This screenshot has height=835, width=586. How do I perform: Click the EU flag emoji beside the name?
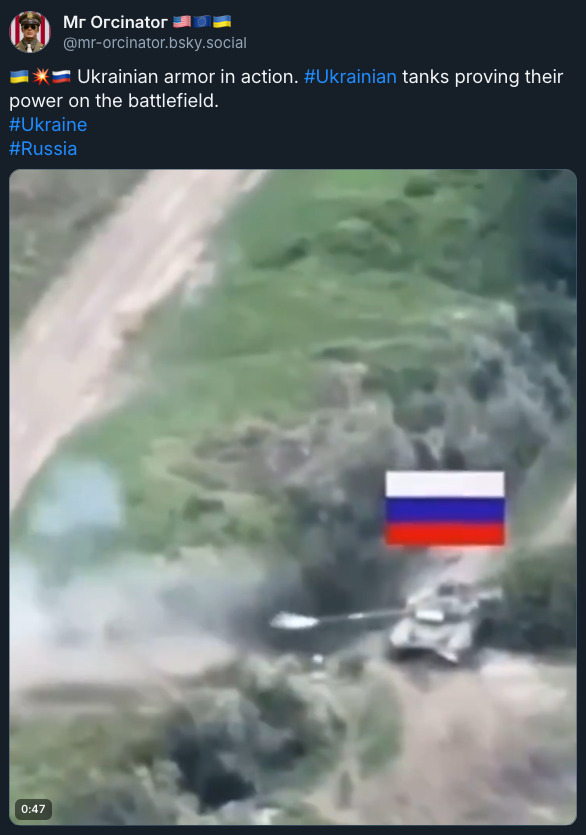click(x=202, y=21)
